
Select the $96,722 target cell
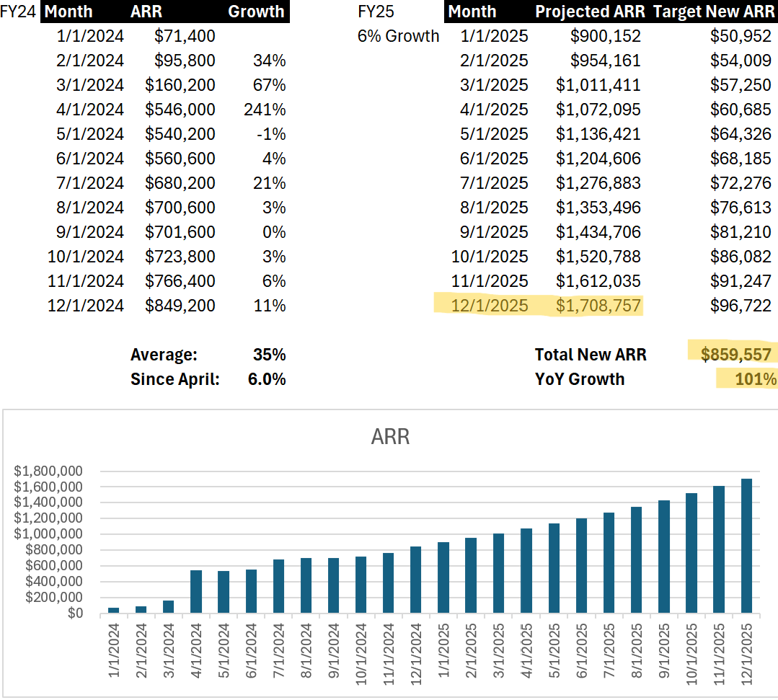coord(741,306)
